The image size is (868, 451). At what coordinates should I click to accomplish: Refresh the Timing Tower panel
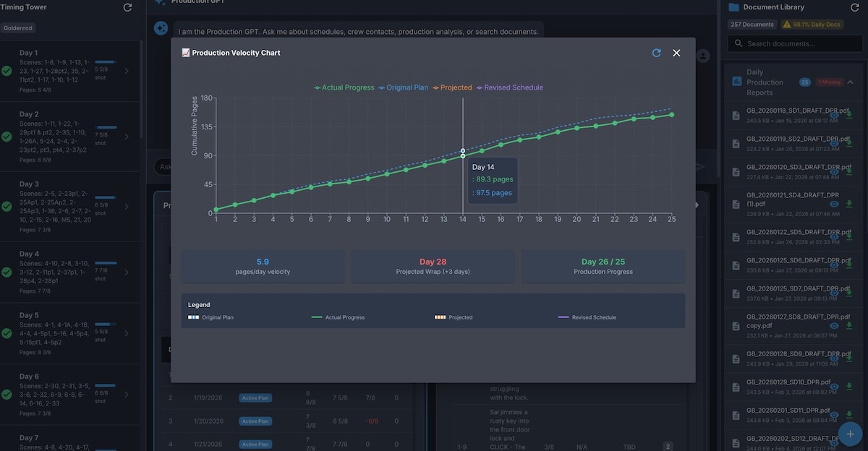(x=128, y=7)
